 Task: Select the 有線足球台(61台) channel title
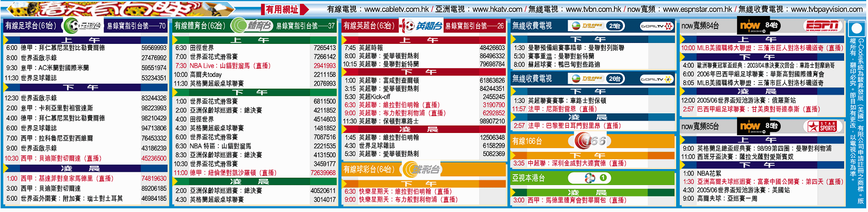coord(31,26)
